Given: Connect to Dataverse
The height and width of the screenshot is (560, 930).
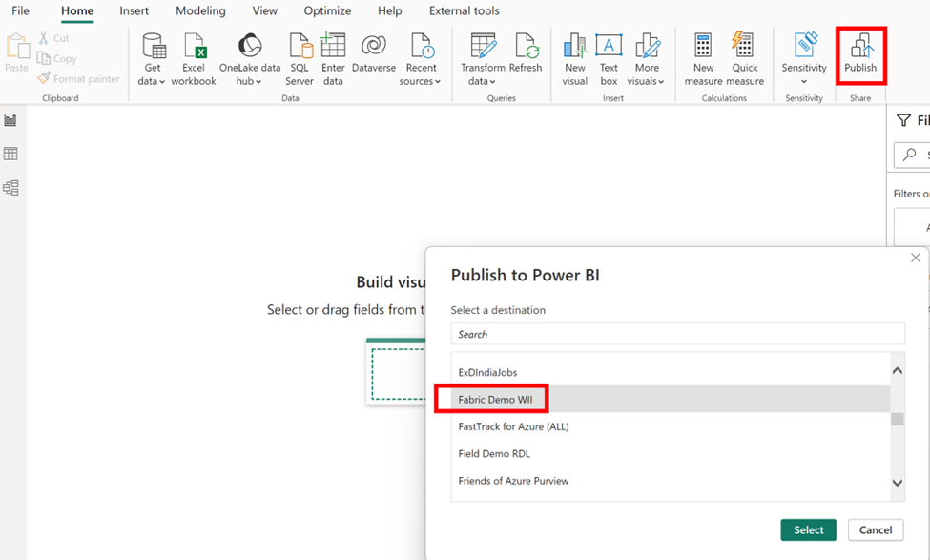Looking at the screenshot, I should point(374,53).
